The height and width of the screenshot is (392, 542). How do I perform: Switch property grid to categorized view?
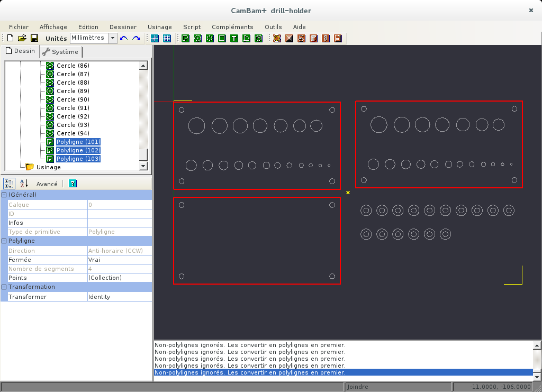click(x=10, y=184)
